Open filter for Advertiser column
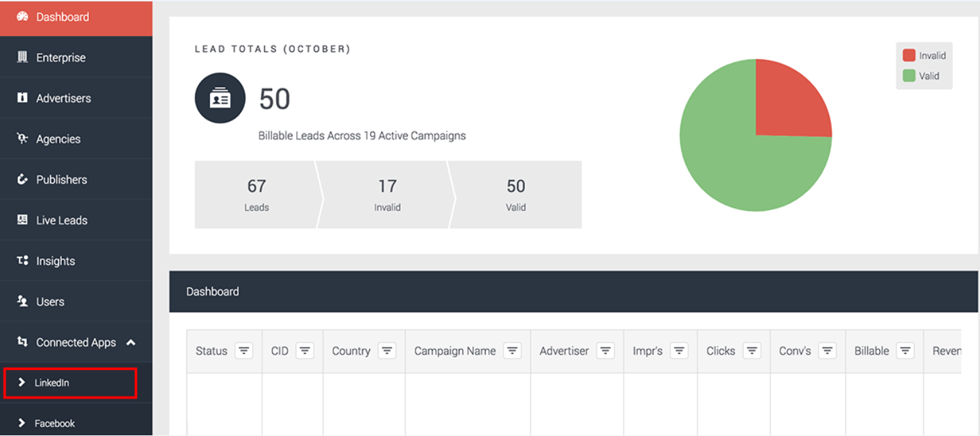Screen dimensions: 980x436 [605, 351]
